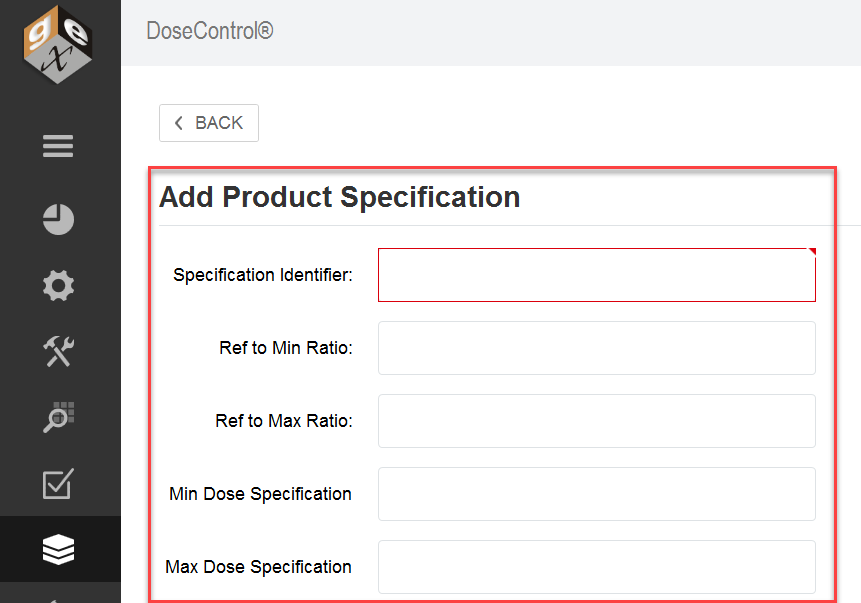Screen dimensions: 861x603
Task: Click the DoseControl® title text
Action: (x=210, y=31)
